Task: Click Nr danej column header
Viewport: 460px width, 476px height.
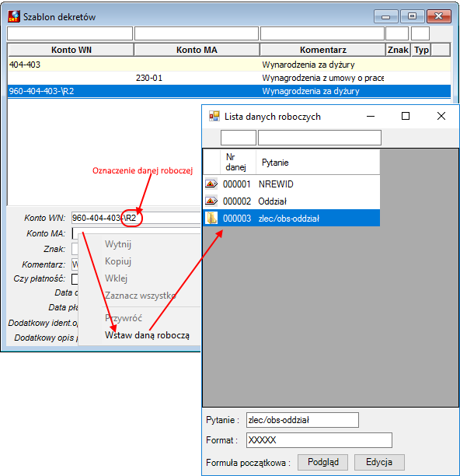Action: pyautogui.click(x=238, y=162)
